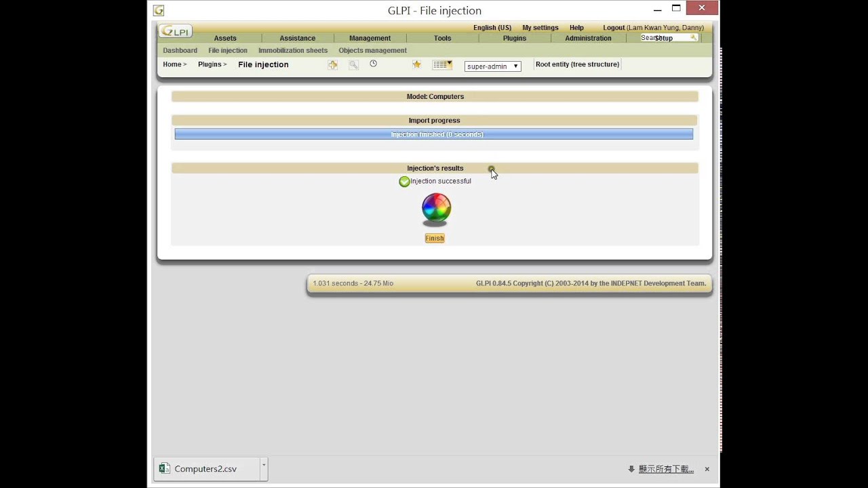Close the downloads bar with the X

(x=707, y=469)
